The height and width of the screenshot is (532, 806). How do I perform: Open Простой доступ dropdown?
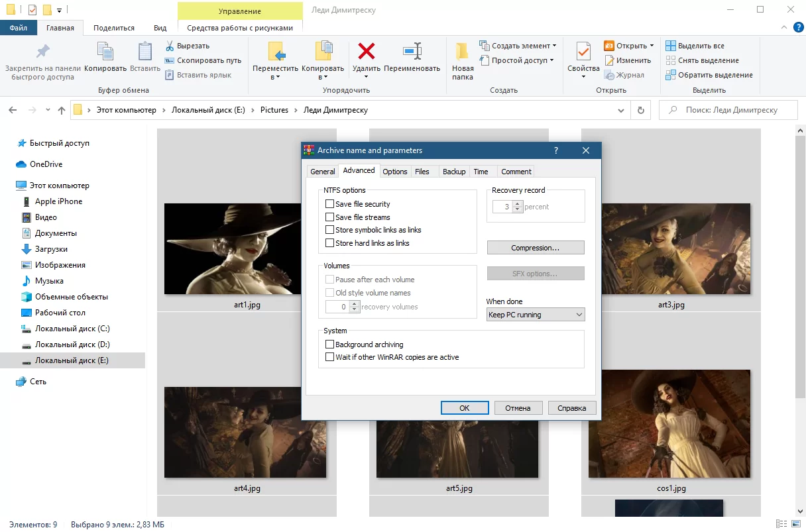(x=516, y=60)
